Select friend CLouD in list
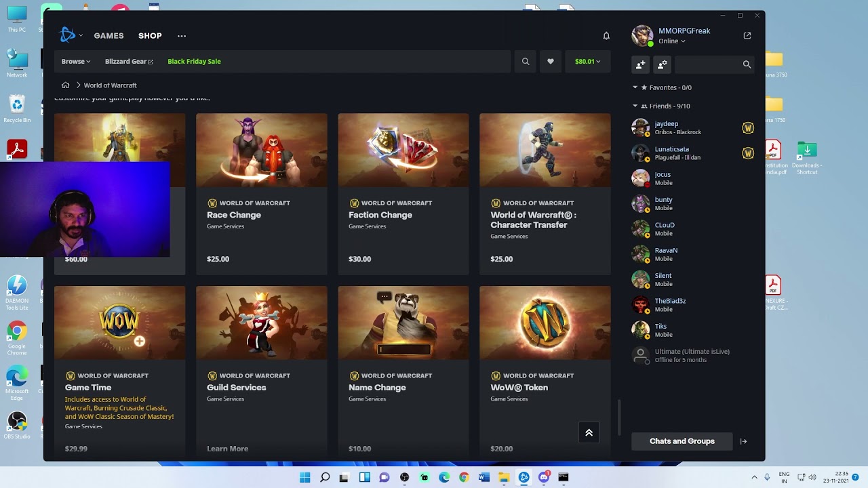 point(692,229)
